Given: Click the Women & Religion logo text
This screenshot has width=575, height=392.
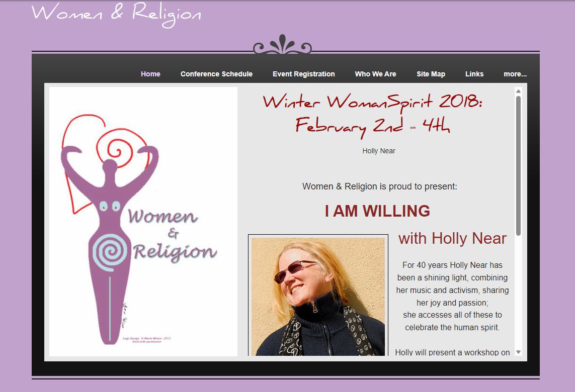Looking at the screenshot, I should point(173,235).
